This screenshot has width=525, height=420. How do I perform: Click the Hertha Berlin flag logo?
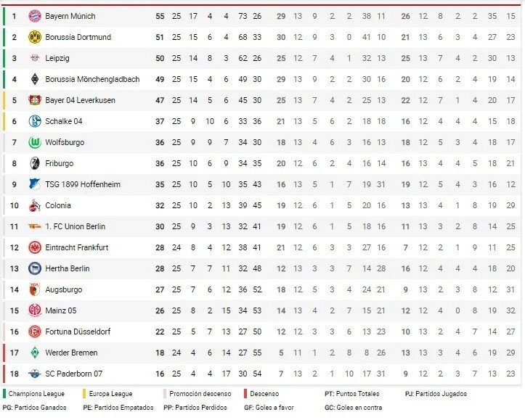tap(35, 268)
